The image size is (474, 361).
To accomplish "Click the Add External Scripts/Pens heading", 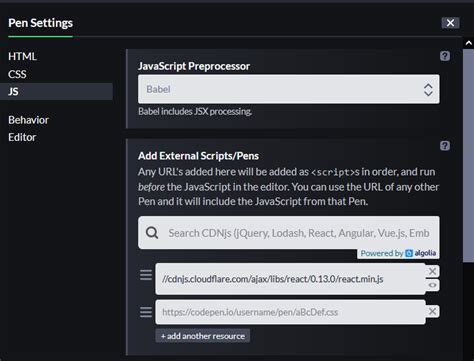I will click(x=198, y=156).
